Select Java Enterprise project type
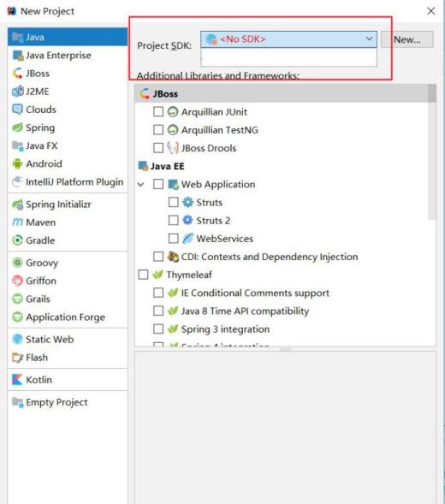This screenshot has width=445, height=504. point(68,56)
